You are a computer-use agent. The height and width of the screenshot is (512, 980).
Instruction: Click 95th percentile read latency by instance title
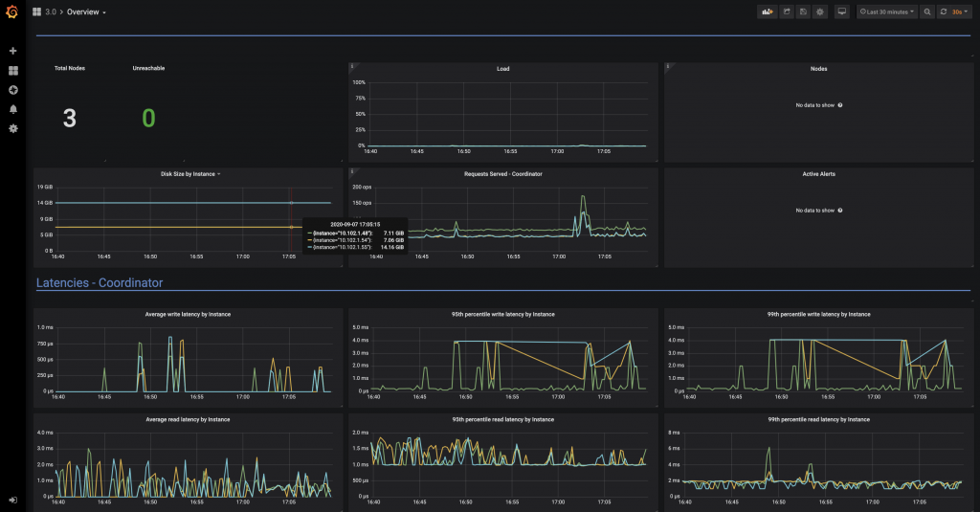503,419
